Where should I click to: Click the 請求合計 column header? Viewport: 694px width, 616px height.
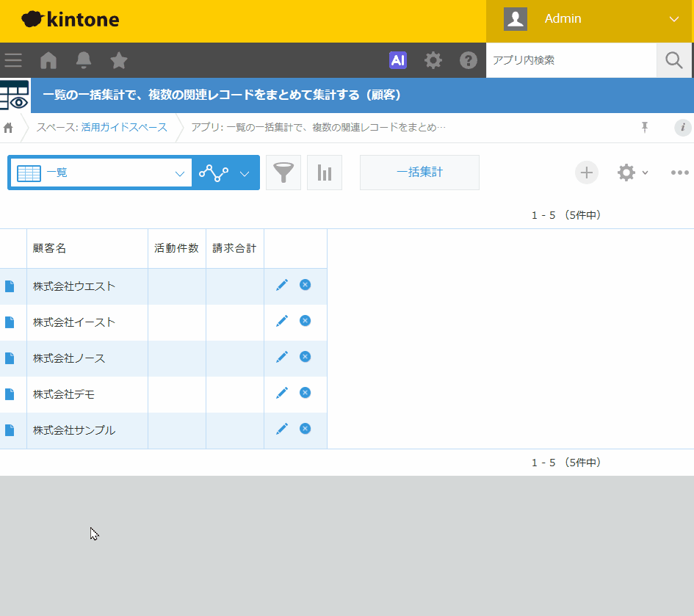click(x=235, y=248)
